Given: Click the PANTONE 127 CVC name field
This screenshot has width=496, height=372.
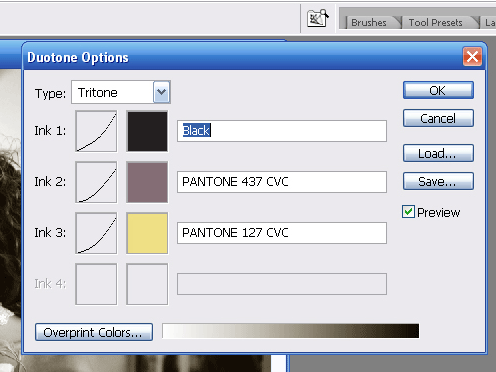Looking at the screenshot, I should [x=282, y=233].
